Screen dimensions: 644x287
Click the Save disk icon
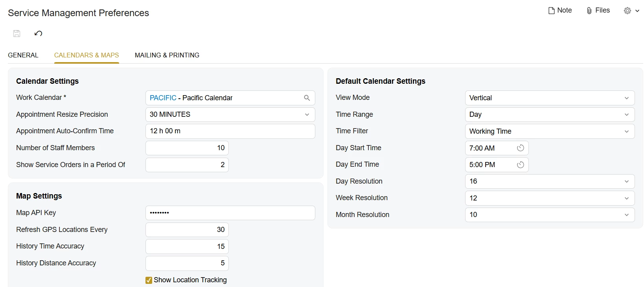(x=17, y=33)
